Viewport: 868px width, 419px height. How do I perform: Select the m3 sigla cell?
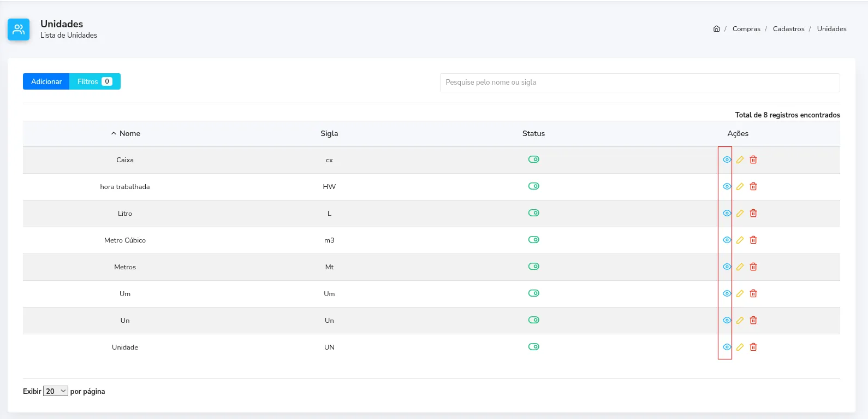(329, 240)
